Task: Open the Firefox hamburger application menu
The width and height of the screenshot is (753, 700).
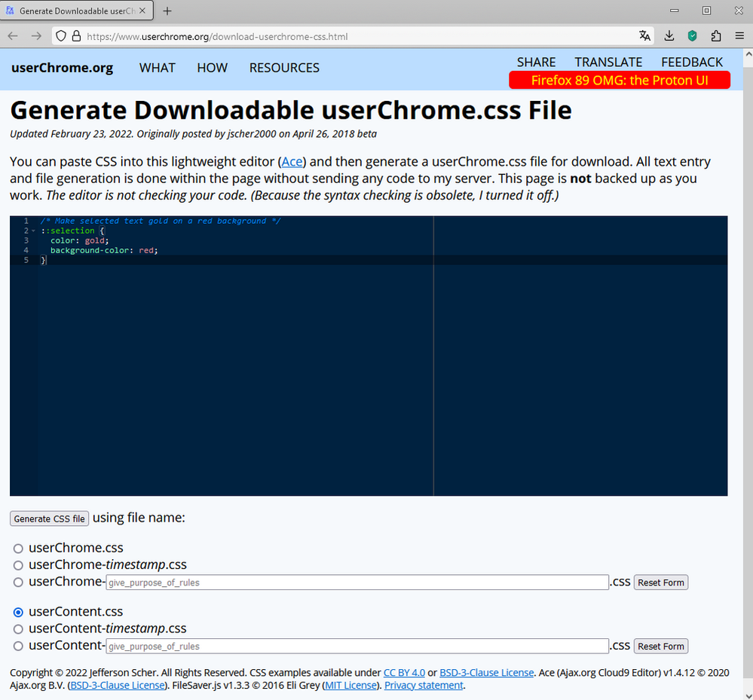Action: 739,36
